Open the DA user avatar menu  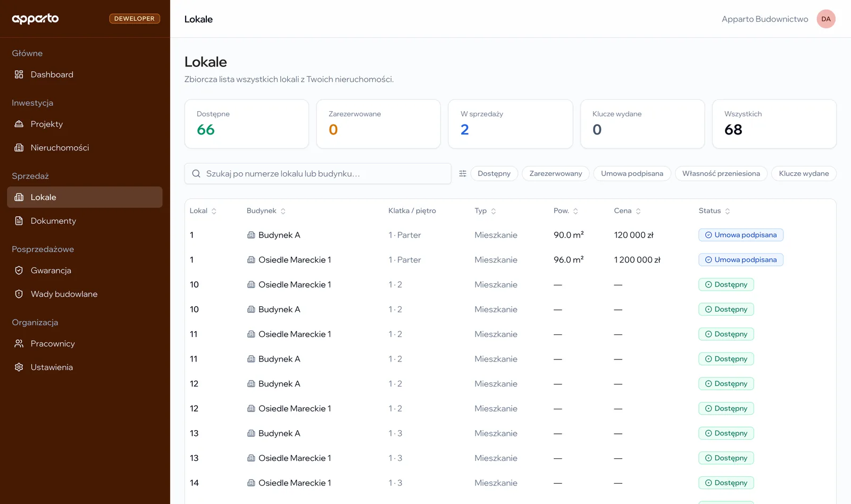[826, 19]
